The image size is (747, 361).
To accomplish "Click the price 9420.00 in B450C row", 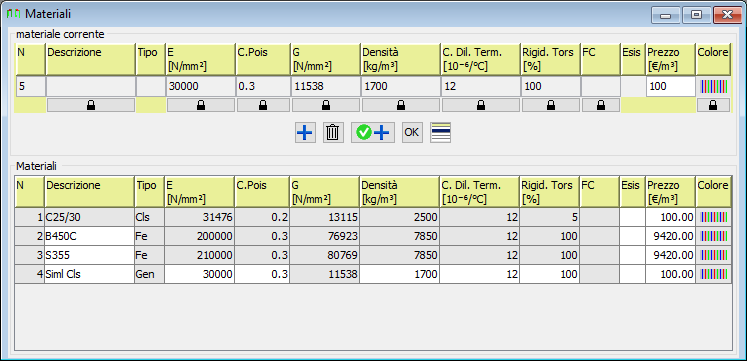I will point(671,236).
